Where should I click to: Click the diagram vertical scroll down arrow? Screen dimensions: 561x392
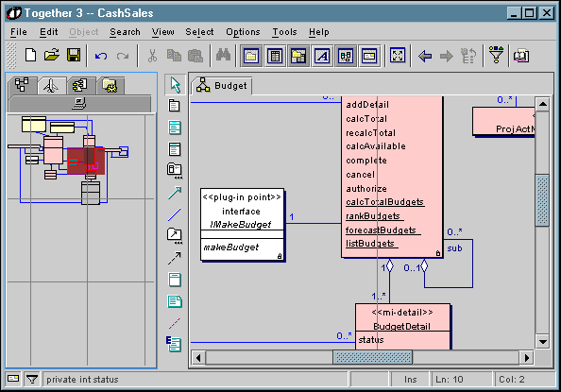tap(543, 342)
